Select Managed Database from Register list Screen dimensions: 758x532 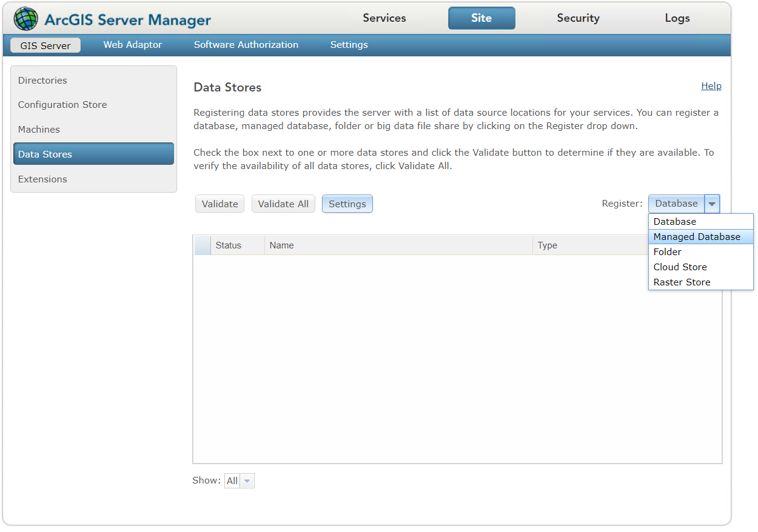697,237
